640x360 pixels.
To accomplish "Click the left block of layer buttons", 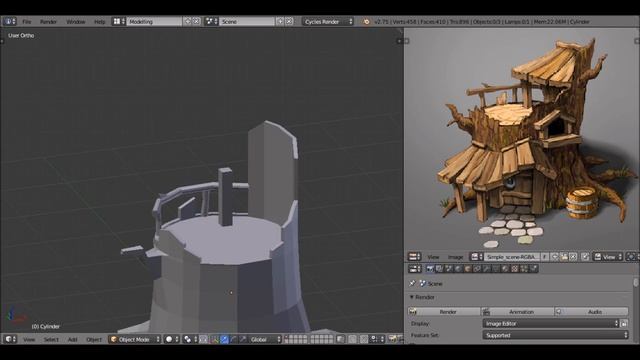I will click(296, 339).
